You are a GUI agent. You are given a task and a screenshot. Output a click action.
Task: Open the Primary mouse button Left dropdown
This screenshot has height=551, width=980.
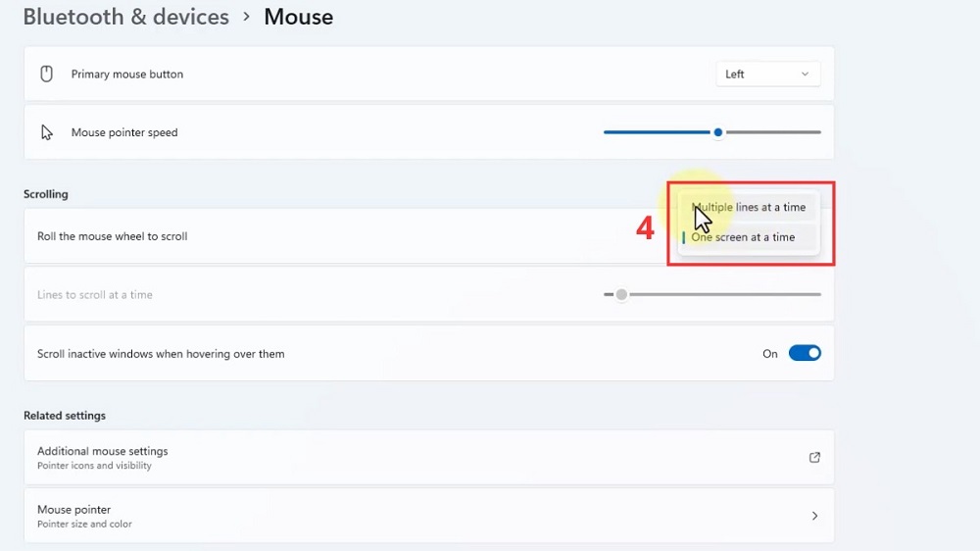767,75
